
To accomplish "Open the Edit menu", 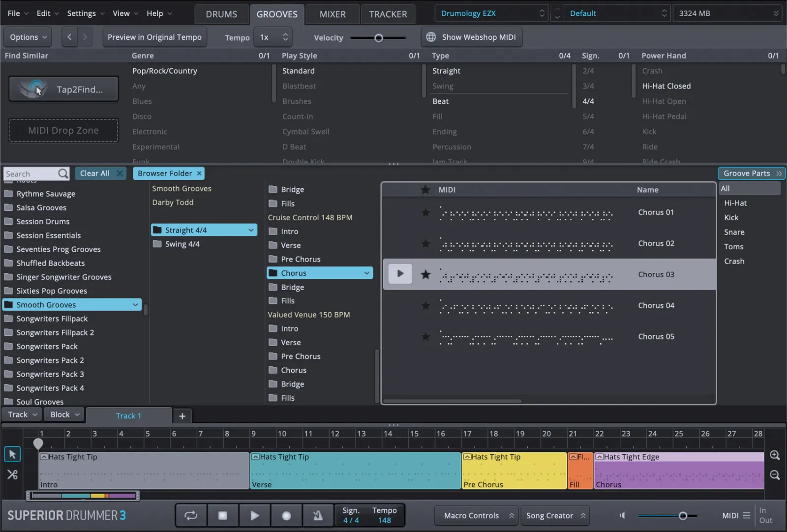I will coord(47,13).
